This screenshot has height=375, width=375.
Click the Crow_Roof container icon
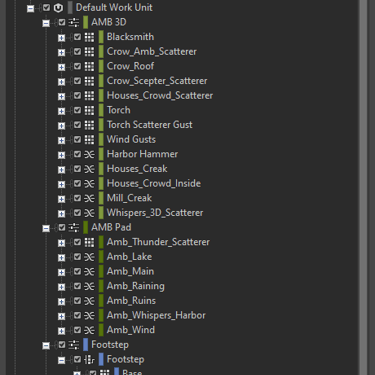point(89,66)
